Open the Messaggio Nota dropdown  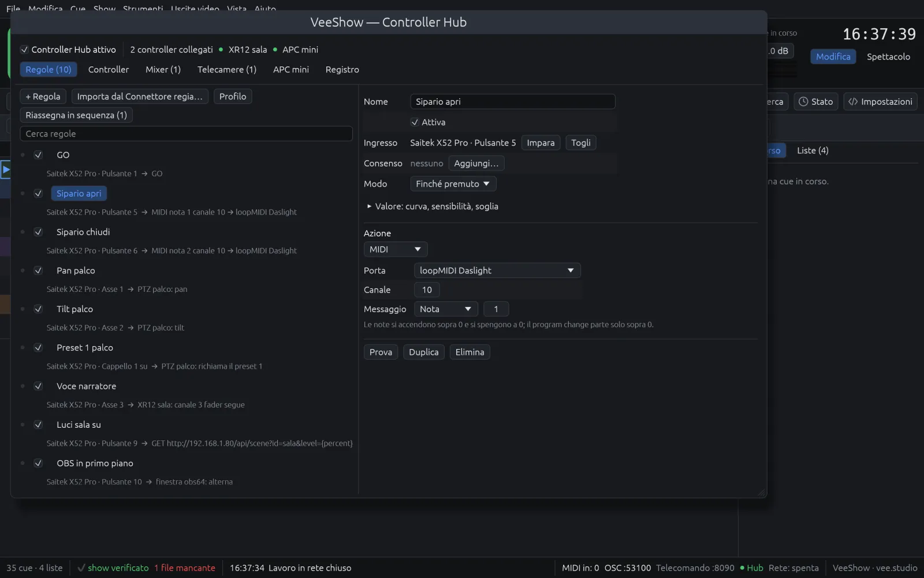pyautogui.click(x=446, y=309)
